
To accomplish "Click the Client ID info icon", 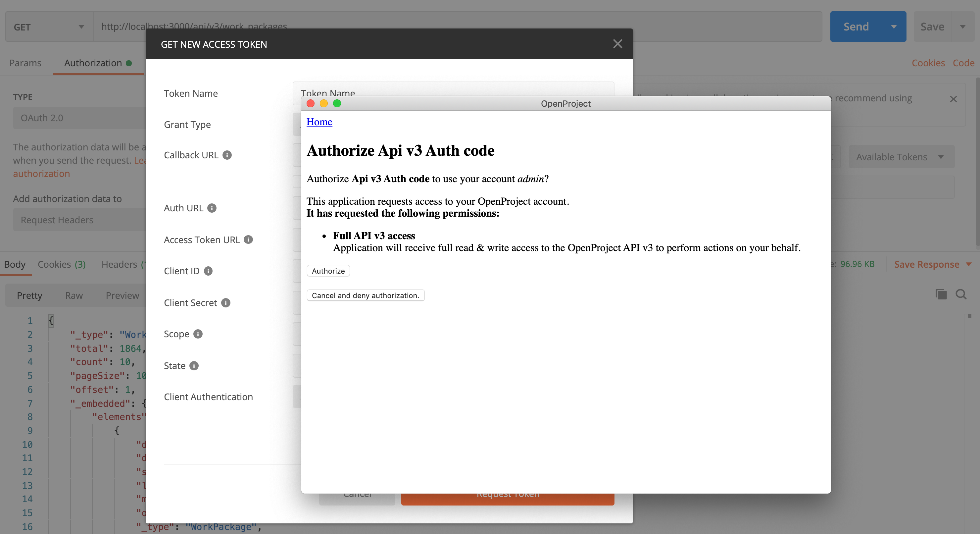I will (210, 270).
